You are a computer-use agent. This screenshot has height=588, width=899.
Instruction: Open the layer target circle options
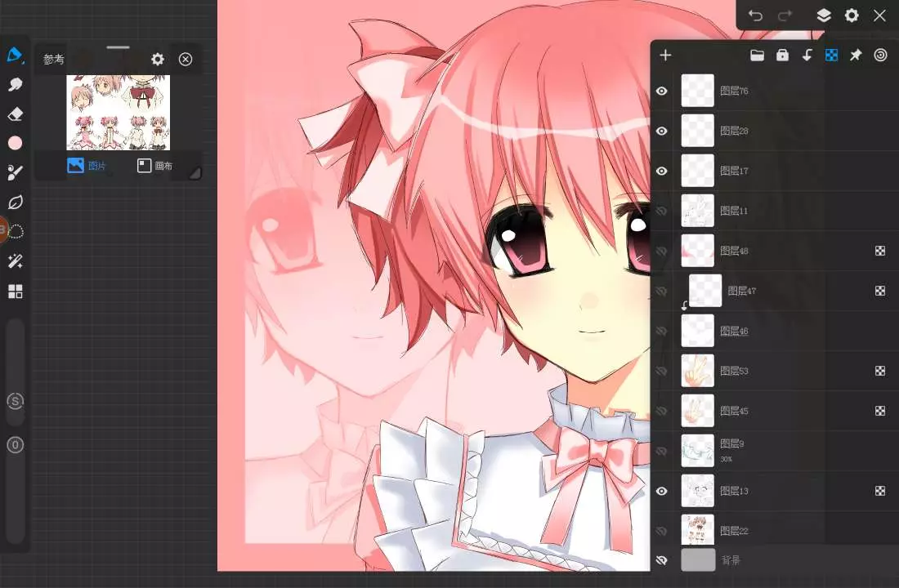880,55
